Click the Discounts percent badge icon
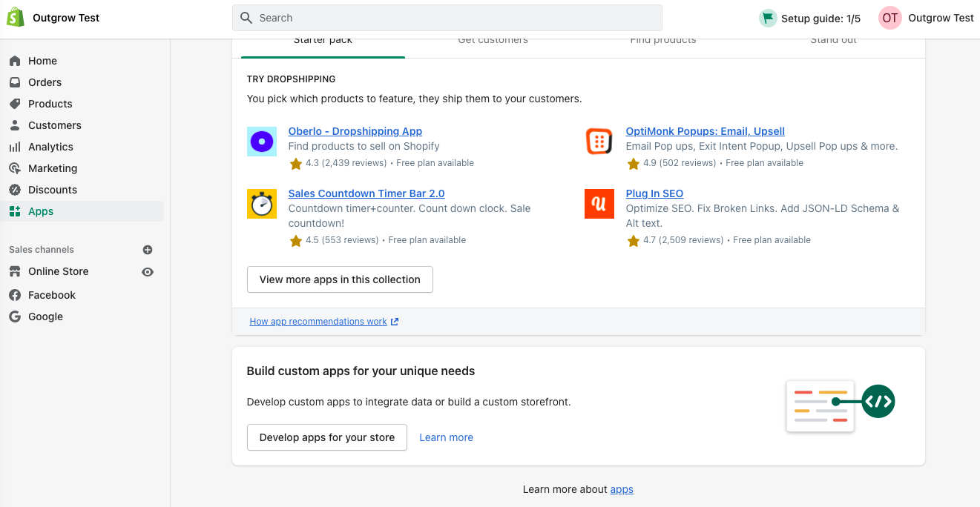 click(15, 190)
